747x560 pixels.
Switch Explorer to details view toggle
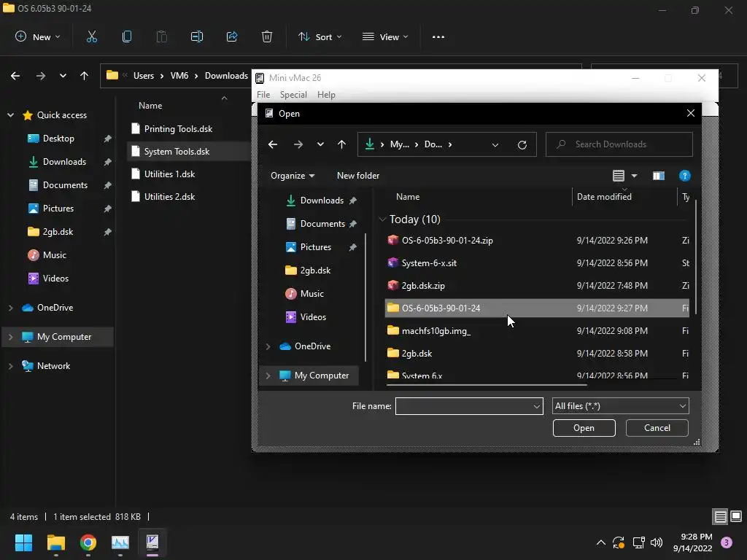tap(720, 516)
